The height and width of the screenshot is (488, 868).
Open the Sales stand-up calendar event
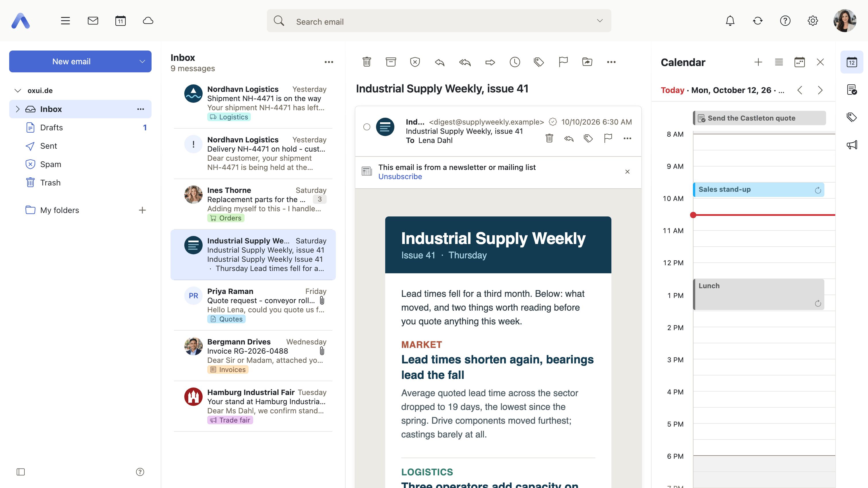pos(758,190)
